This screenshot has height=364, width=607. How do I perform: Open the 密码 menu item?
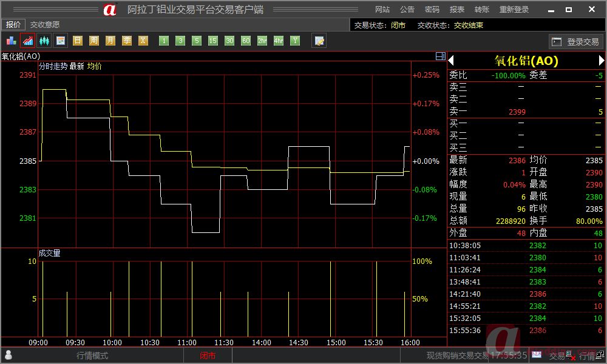point(432,10)
